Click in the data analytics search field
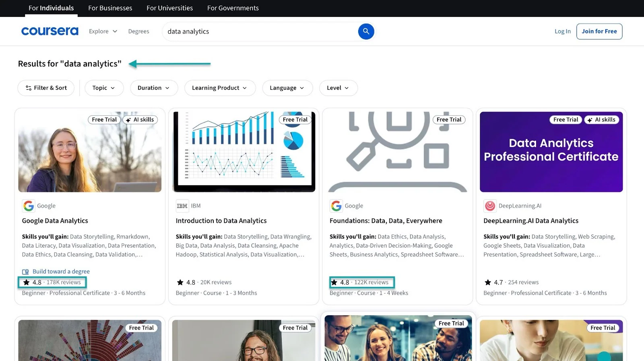This screenshot has width=644, height=361. click(x=260, y=31)
